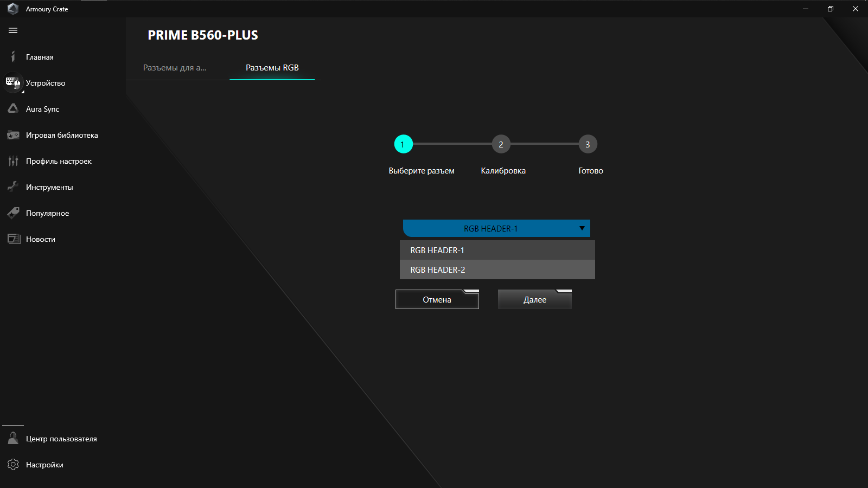Viewport: 868px width, 488px height.
Task: Go to Aura Sync section
Action: (x=43, y=109)
